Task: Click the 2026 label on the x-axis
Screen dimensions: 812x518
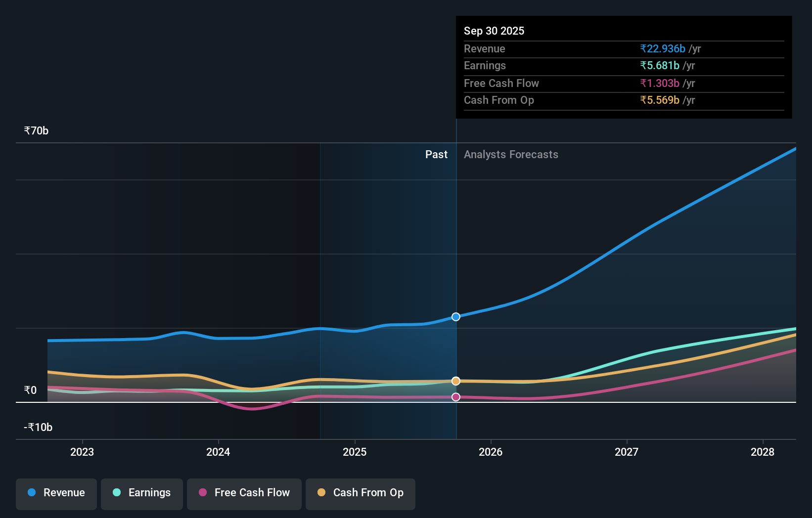Action: point(490,452)
